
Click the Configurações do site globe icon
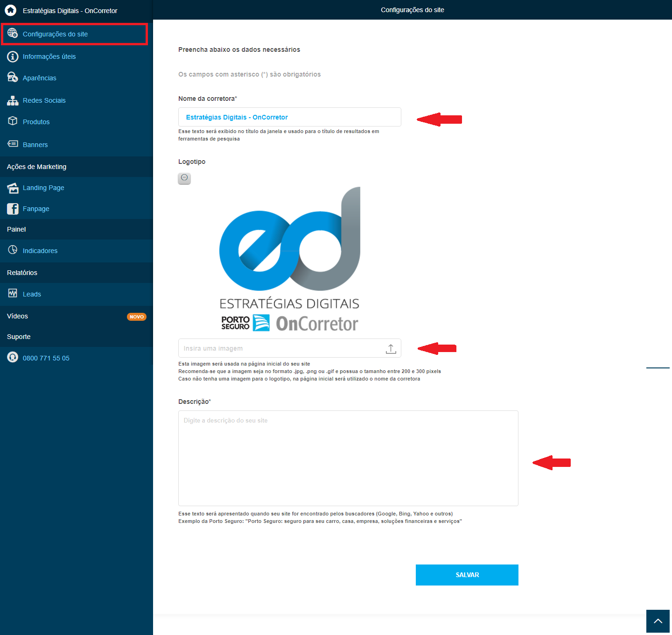tap(13, 33)
